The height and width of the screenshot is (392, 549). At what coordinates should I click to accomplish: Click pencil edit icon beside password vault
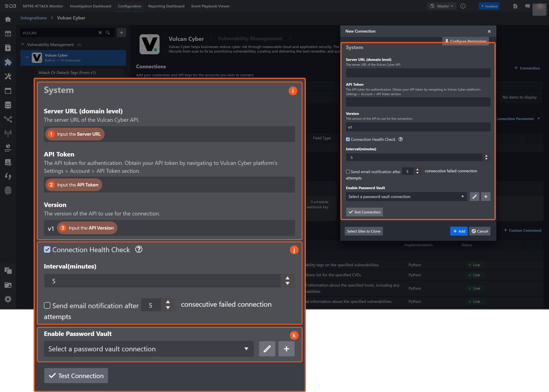tap(474, 196)
